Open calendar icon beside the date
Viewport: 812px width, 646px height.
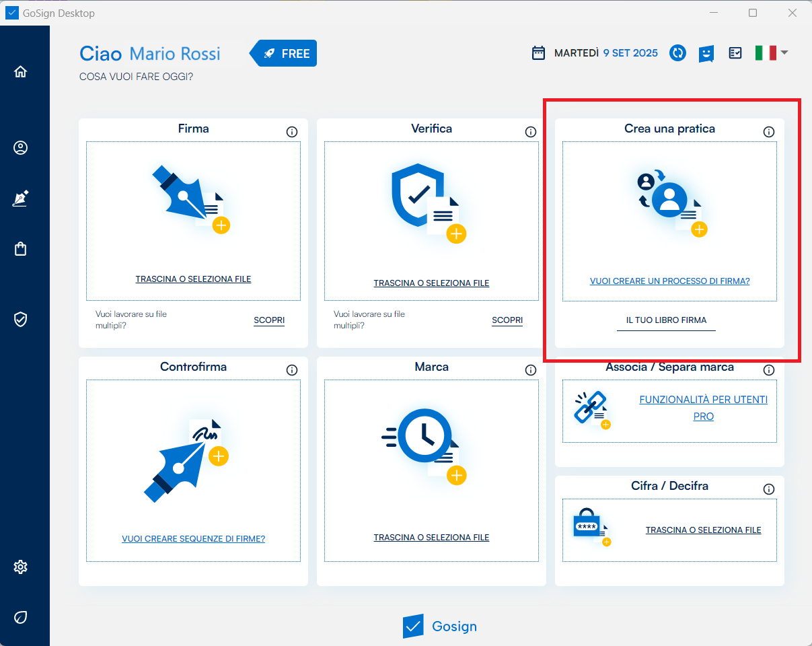pyautogui.click(x=538, y=53)
